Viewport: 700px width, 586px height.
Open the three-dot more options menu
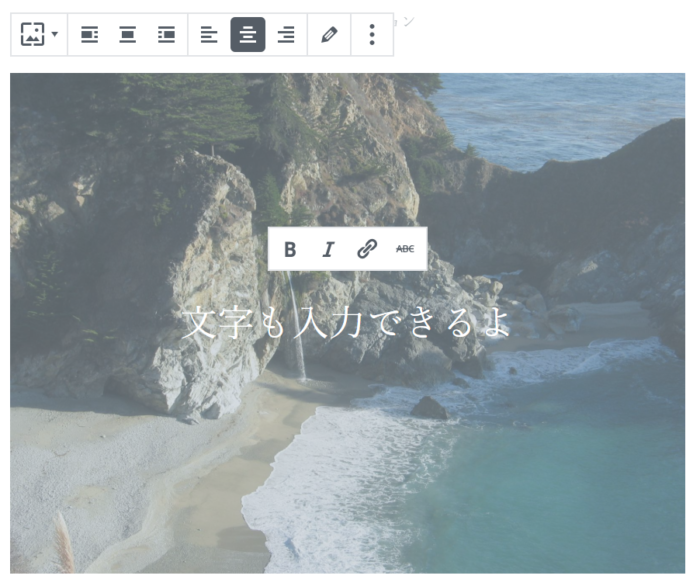(x=372, y=35)
